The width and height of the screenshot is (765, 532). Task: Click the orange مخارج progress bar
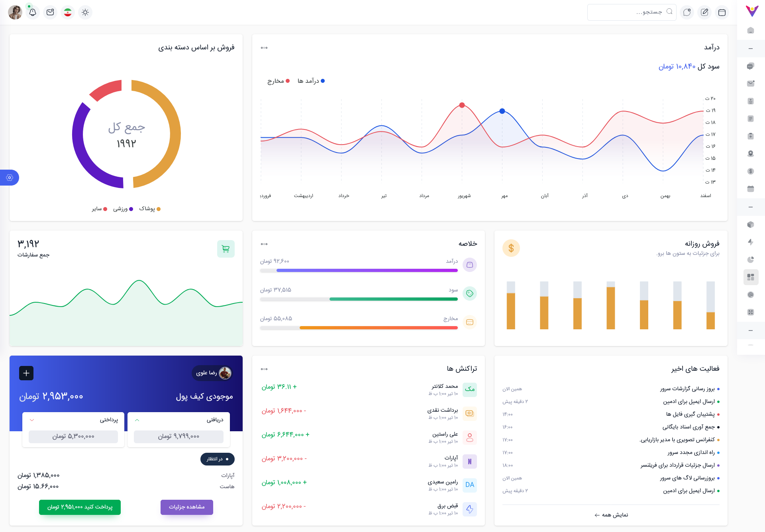[379, 328]
